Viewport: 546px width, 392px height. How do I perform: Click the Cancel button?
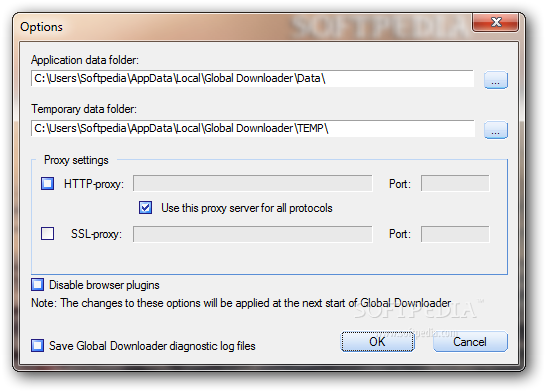(470, 342)
